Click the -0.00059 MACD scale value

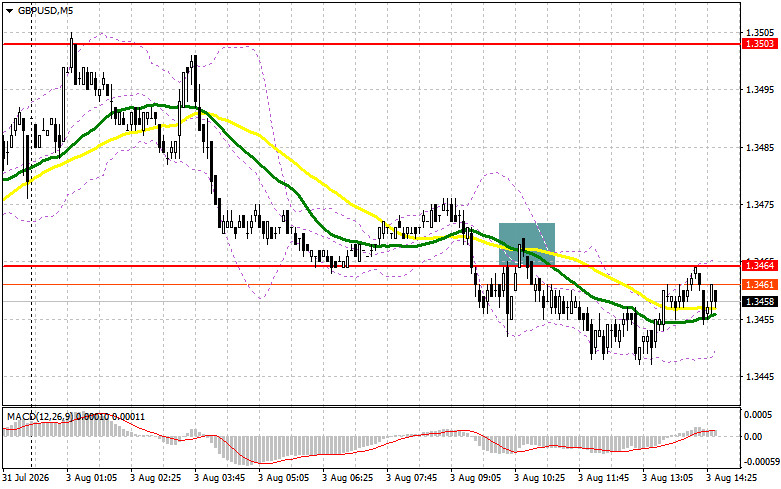point(760,461)
